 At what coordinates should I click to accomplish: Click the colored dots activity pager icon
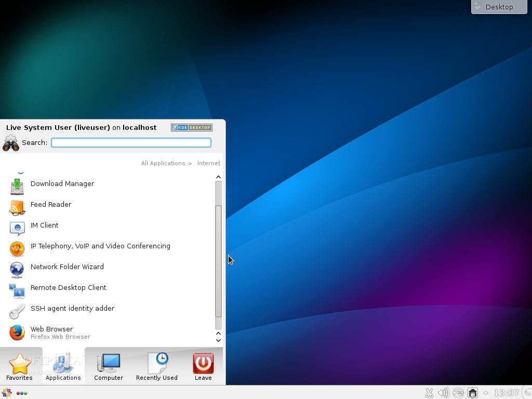pos(22,393)
